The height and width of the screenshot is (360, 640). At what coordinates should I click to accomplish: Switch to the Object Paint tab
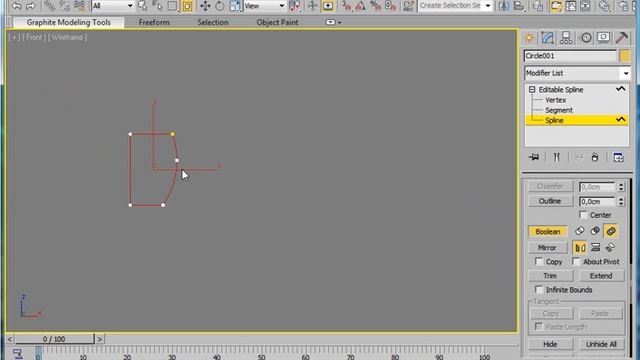[277, 22]
